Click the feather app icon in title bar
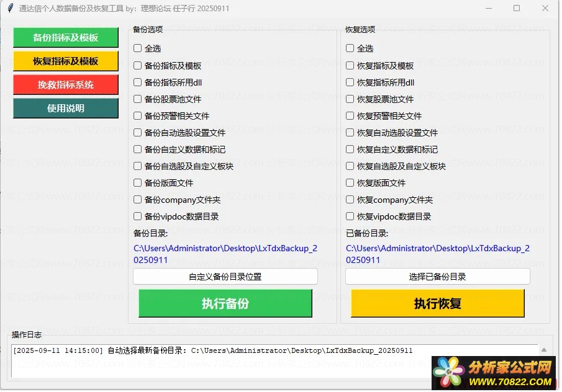562x392 pixels. pyautogui.click(x=11, y=8)
